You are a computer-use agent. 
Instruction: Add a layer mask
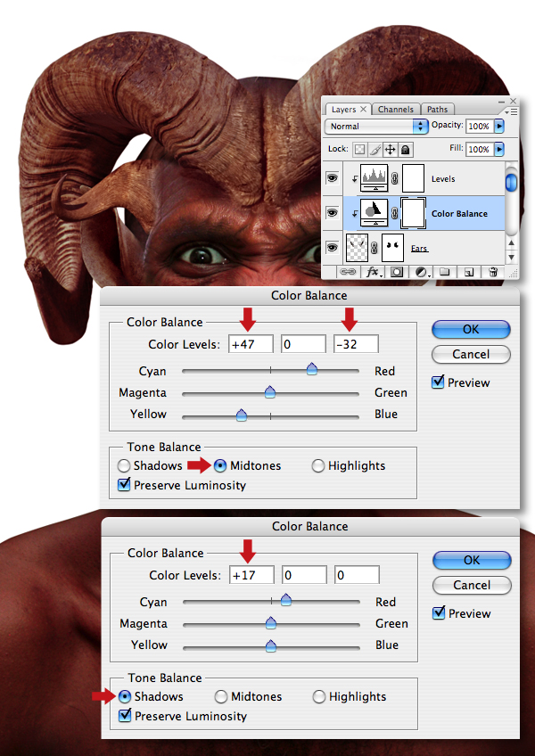397,272
